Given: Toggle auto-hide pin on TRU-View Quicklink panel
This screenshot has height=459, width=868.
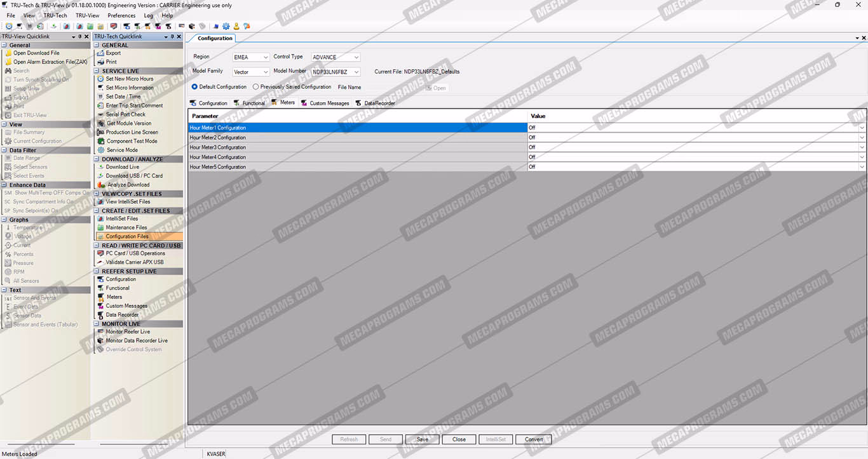Looking at the screenshot, I should coord(80,37).
